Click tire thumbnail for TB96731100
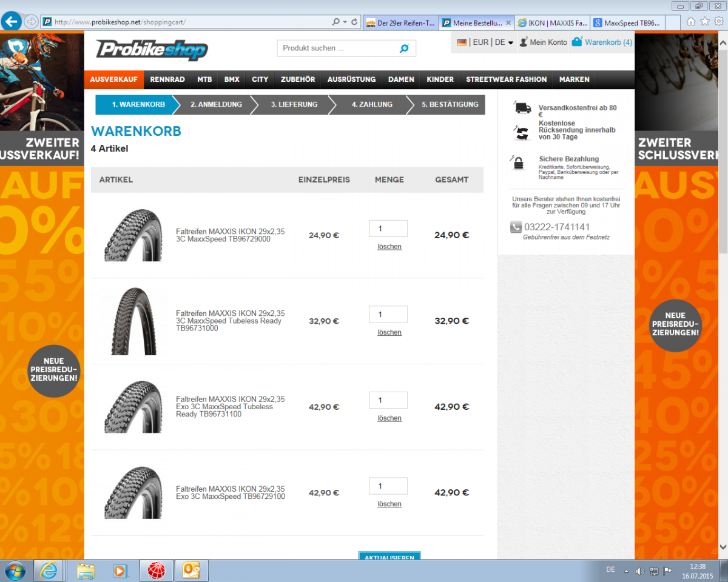The height and width of the screenshot is (582, 728). [x=133, y=407]
